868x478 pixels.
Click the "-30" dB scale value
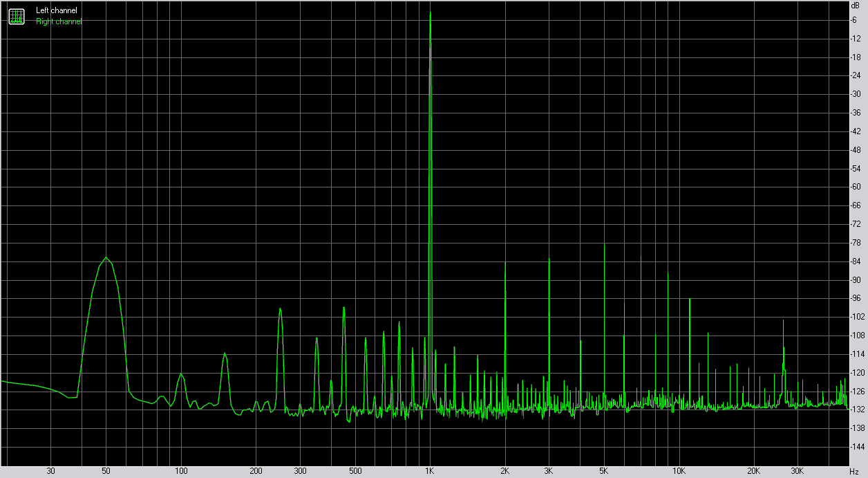coord(857,94)
